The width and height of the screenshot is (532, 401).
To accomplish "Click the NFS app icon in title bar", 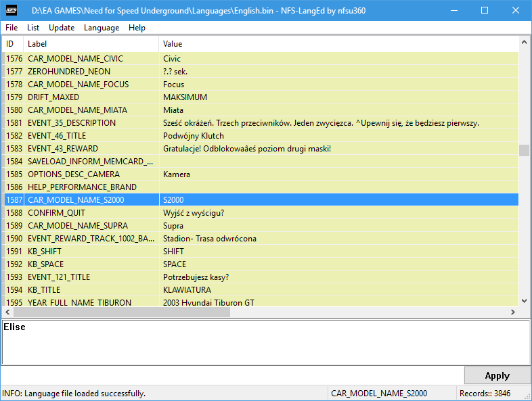I will click(x=12, y=11).
